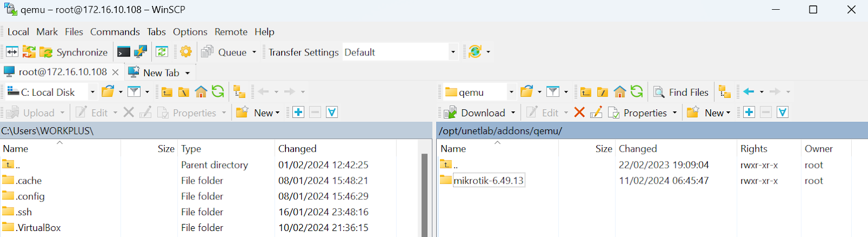The height and width of the screenshot is (237, 868).
Task: Open session in PuTTY icon
Action: click(x=141, y=52)
